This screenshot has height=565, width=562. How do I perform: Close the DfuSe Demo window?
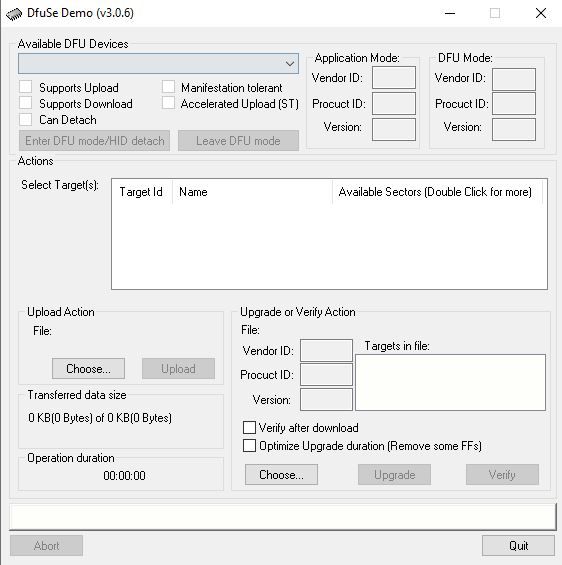(540, 13)
